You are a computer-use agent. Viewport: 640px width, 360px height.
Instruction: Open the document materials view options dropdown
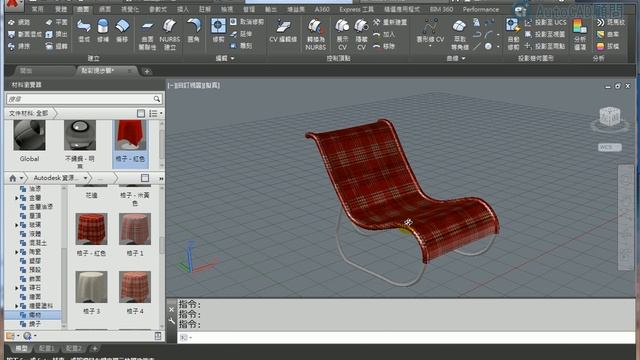click(156, 113)
